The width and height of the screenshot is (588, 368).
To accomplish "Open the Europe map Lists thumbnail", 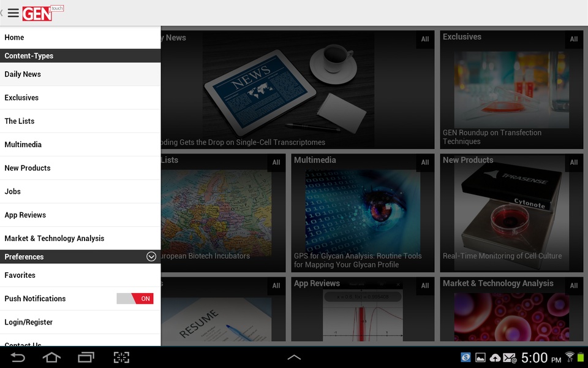I will coord(216,213).
